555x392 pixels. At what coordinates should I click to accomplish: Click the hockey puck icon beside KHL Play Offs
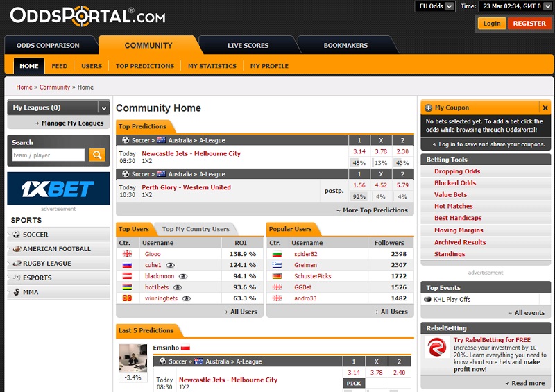(x=427, y=299)
